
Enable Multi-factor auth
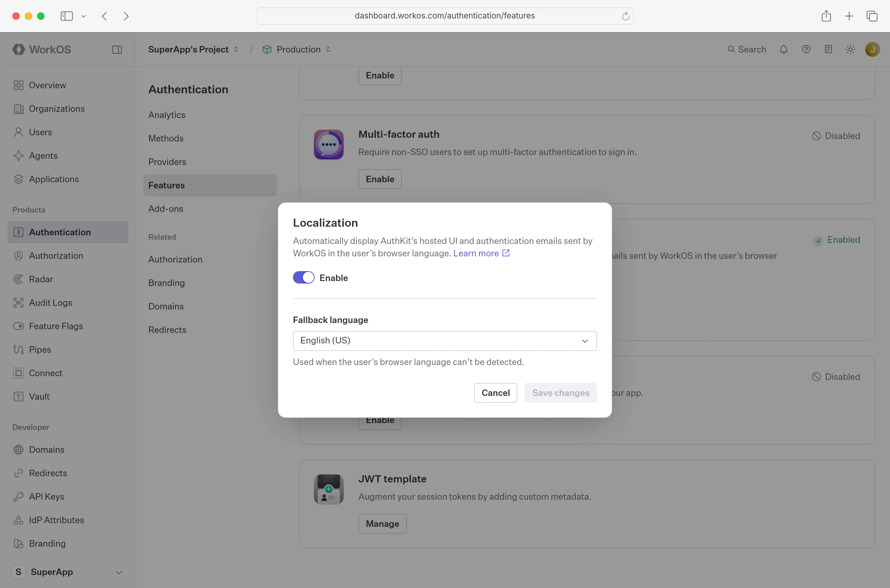[x=380, y=179]
